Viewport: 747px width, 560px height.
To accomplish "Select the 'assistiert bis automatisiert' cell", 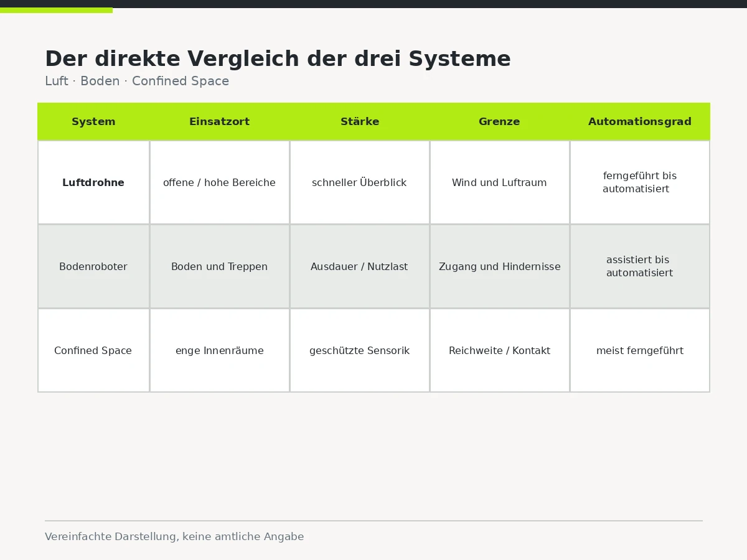I will tap(640, 266).
